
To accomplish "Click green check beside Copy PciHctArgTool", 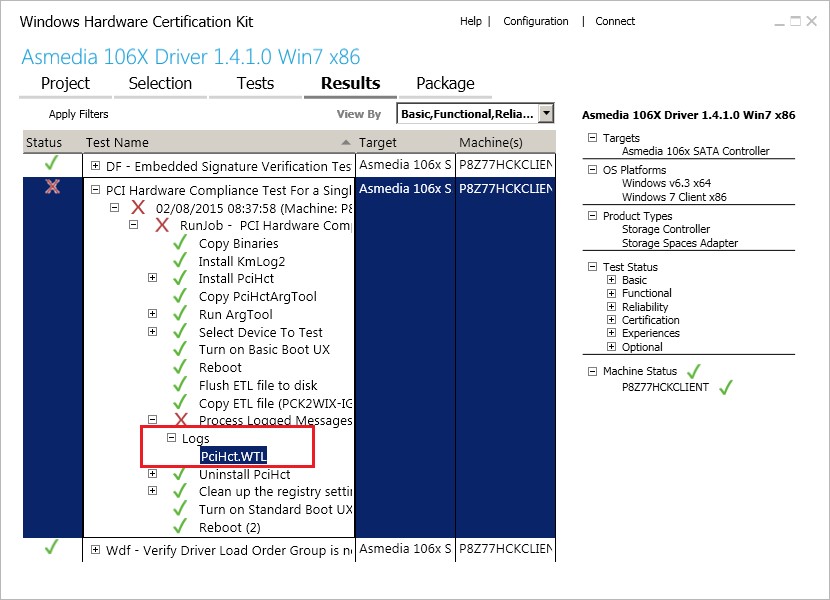I will [x=180, y=295].
